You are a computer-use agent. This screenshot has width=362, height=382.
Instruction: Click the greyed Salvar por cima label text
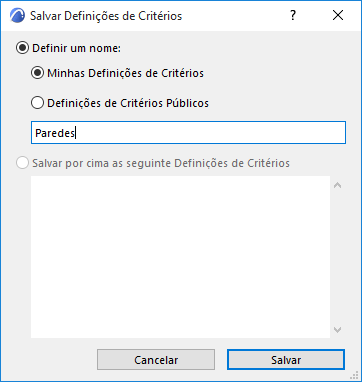[161, 163]
